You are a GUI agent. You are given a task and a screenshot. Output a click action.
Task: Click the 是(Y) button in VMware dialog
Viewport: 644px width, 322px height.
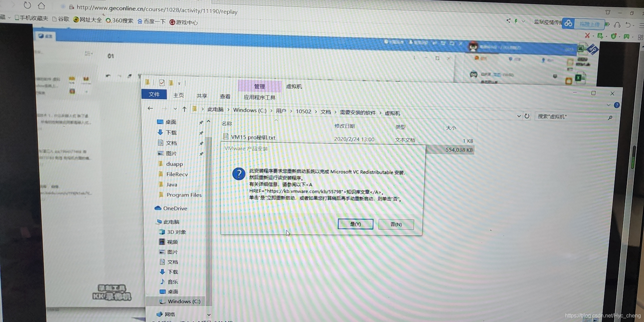(x=355, y=224)
